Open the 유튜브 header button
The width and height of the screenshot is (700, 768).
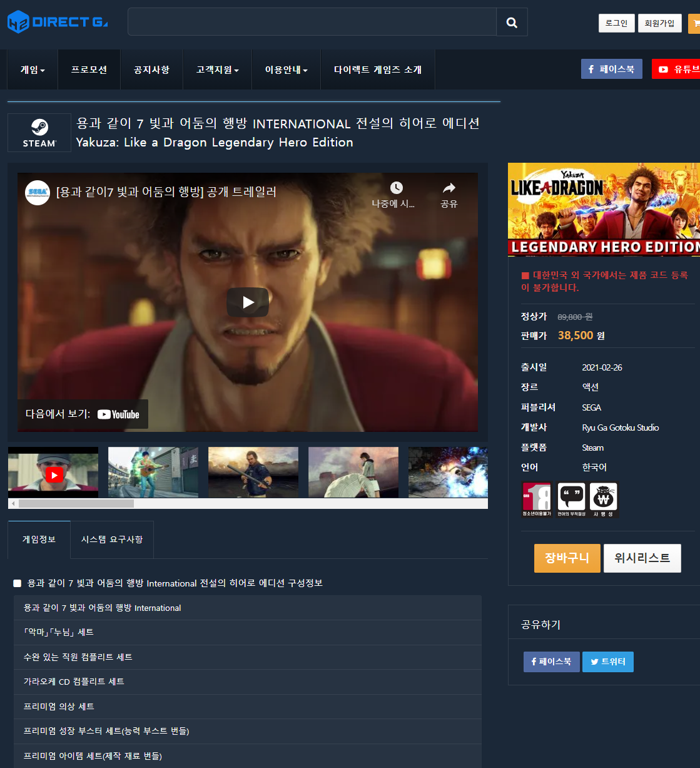pos(676,69)
